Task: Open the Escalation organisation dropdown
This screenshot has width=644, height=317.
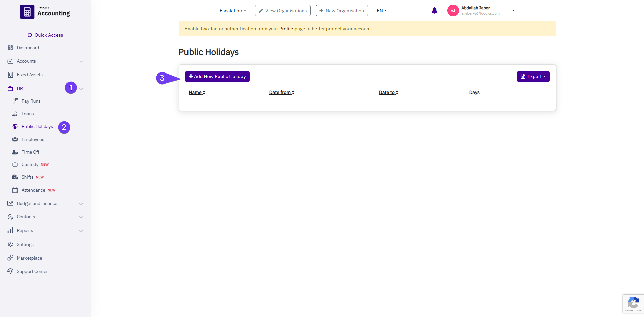Action: click(x=233, y=11)
